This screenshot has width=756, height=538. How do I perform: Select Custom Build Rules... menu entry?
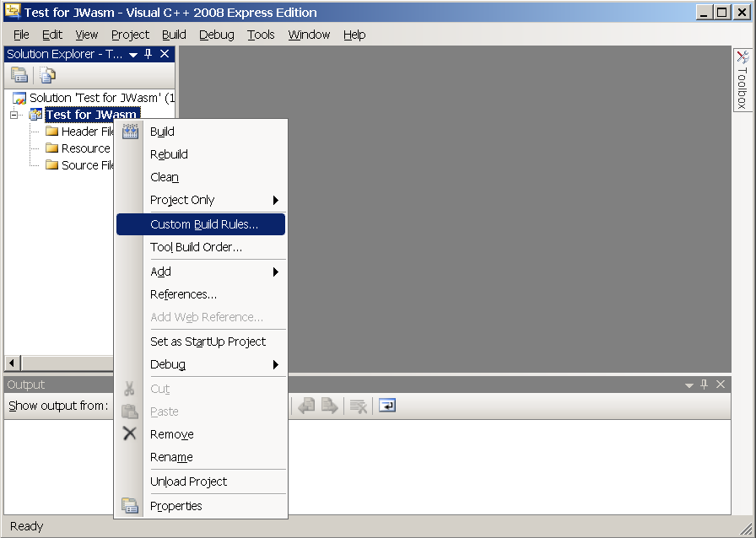click(201, 224)
